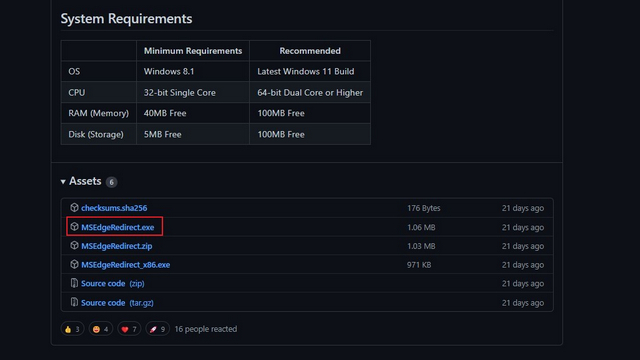Select the '1.03 MB' file size
Viewport: 640px width, 360px height.
pos(421,246)
